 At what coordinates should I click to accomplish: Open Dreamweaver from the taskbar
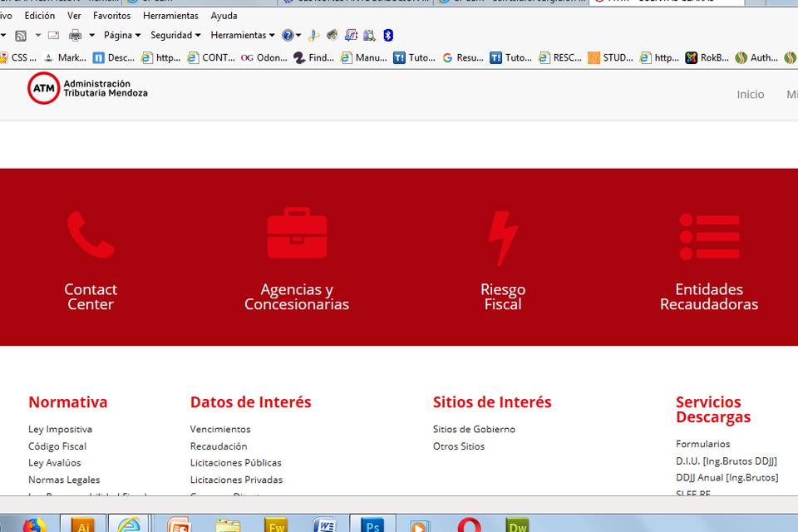click(x=517, y=525)
